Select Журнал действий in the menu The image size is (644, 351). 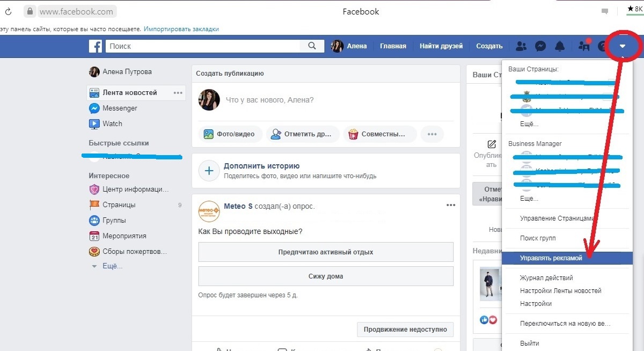click(x=546, y=278)
